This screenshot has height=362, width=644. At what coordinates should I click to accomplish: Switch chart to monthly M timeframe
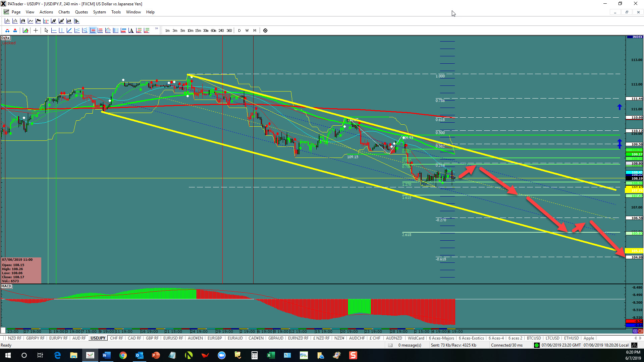coord(255,31)
